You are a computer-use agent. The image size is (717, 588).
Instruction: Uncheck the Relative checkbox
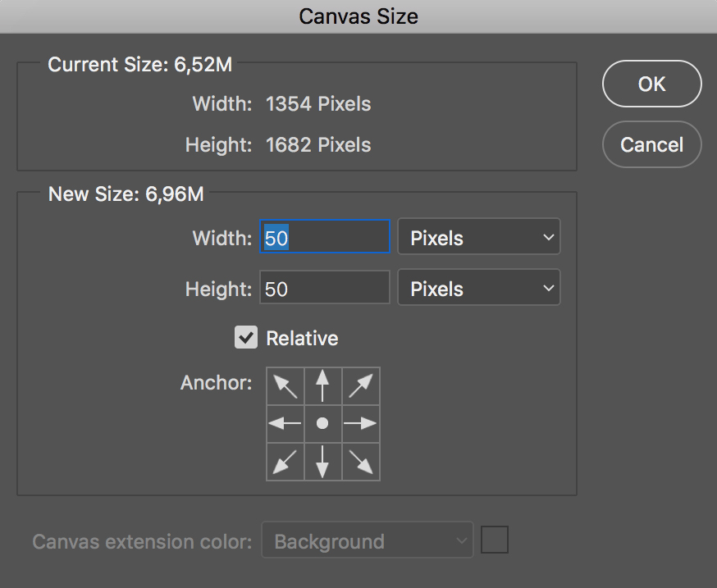point(245,337)
